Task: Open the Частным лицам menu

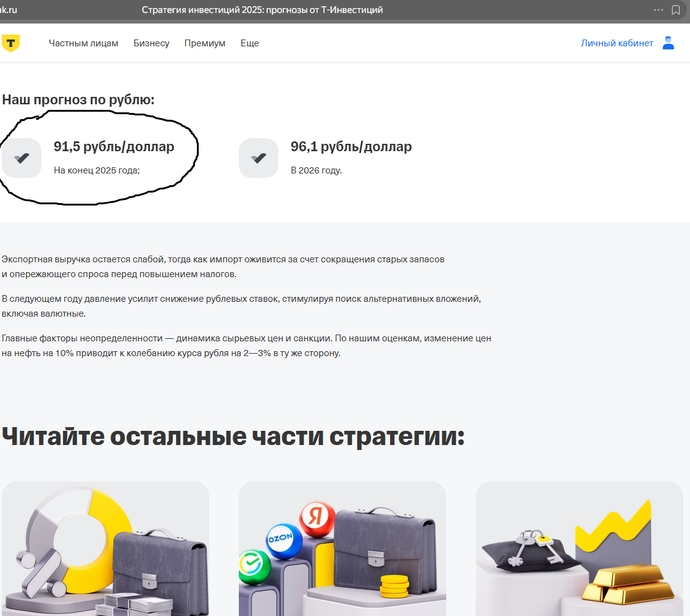Action: point(83,43)
